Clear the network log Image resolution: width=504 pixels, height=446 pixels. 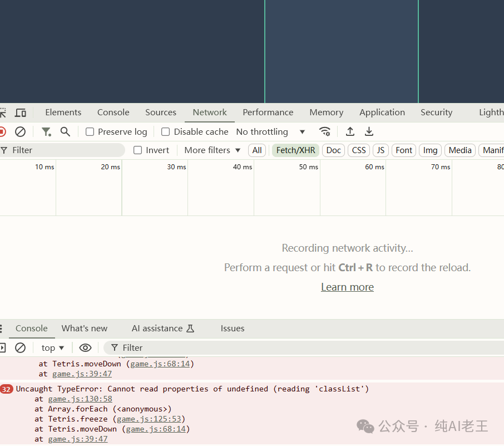20,132
